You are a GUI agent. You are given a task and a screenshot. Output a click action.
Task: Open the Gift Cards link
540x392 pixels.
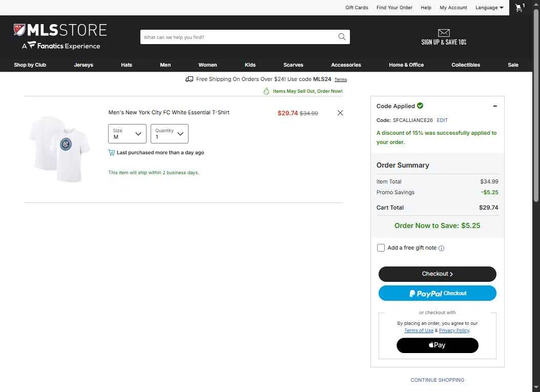point(357,8)
